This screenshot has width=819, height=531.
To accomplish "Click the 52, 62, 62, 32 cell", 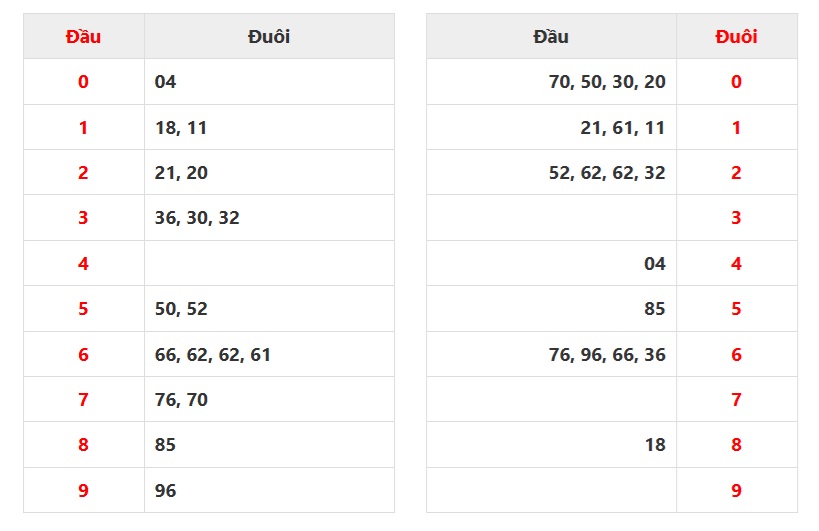I will (x=607, y=173).
